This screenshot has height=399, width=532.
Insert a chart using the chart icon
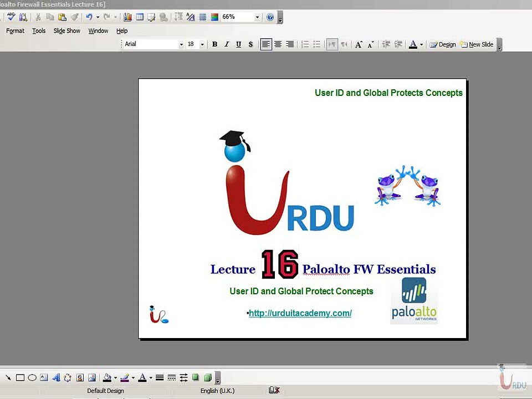click(x=127, y=17)
